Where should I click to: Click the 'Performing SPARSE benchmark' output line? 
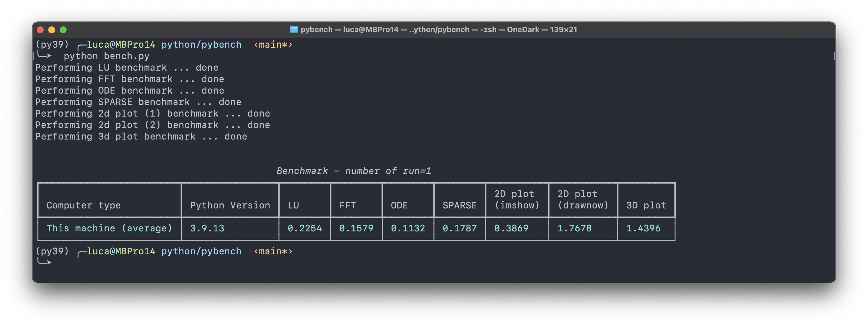coord(138,102)
